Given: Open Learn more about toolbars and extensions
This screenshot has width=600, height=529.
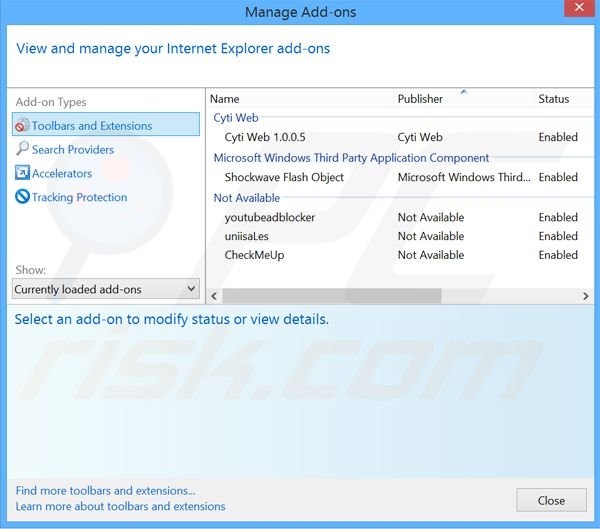Looking at the screenshot, I should pos(120,506).
